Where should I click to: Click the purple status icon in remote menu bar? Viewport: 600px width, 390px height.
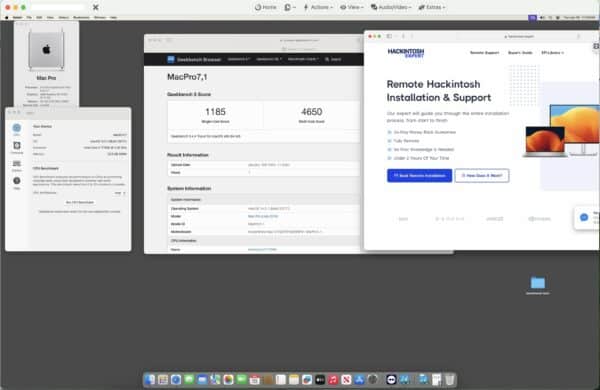click(x=532, y=18)
